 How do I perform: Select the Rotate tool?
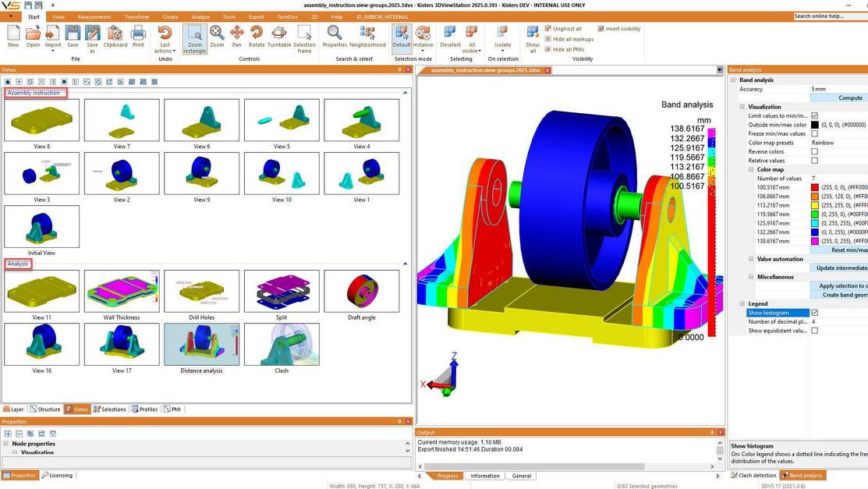[257, 37]
